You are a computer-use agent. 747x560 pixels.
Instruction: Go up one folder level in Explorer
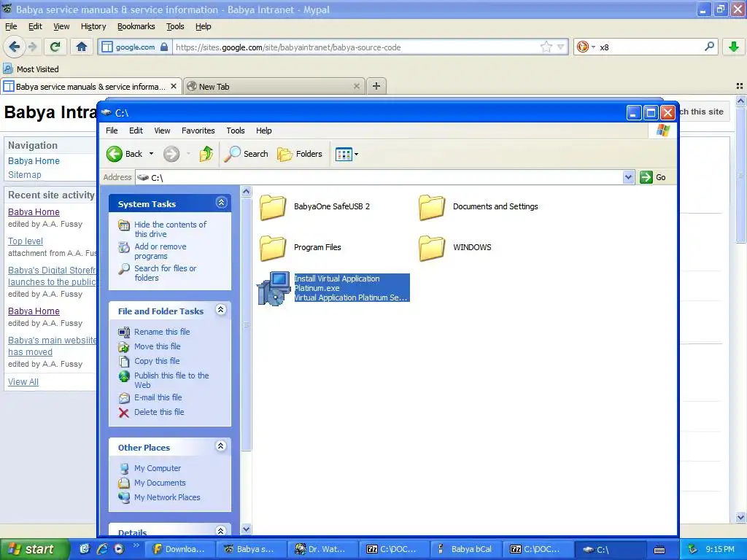pos(206,154)
